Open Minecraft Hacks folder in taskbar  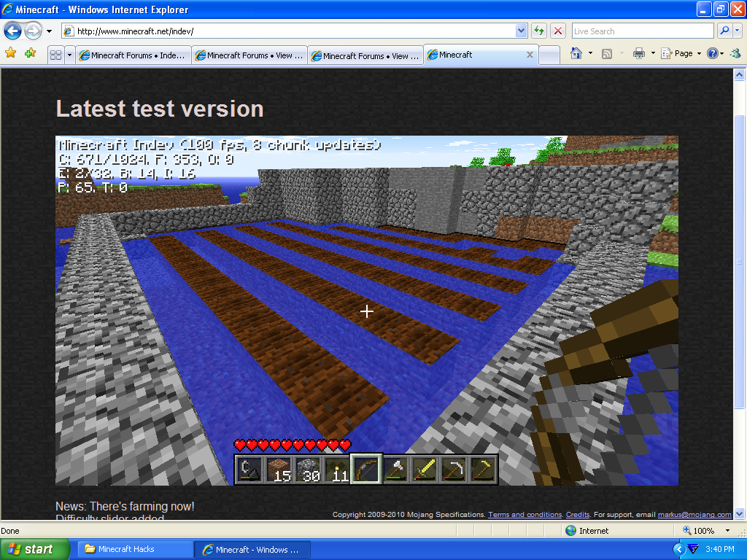(135, 549)
